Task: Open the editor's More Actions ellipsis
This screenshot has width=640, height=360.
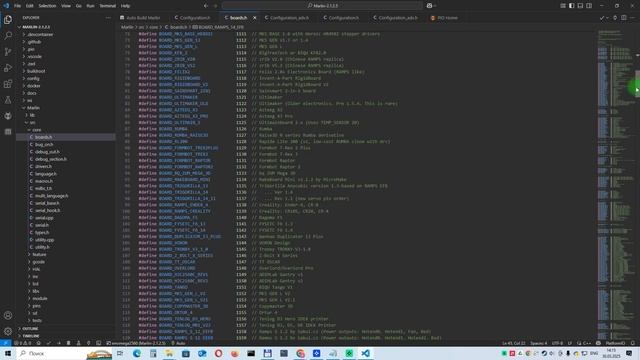Action: coord(632,18)
